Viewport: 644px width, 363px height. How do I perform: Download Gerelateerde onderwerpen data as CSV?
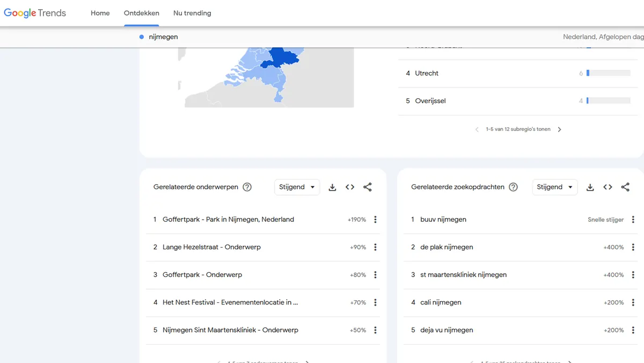coord(332,187)
